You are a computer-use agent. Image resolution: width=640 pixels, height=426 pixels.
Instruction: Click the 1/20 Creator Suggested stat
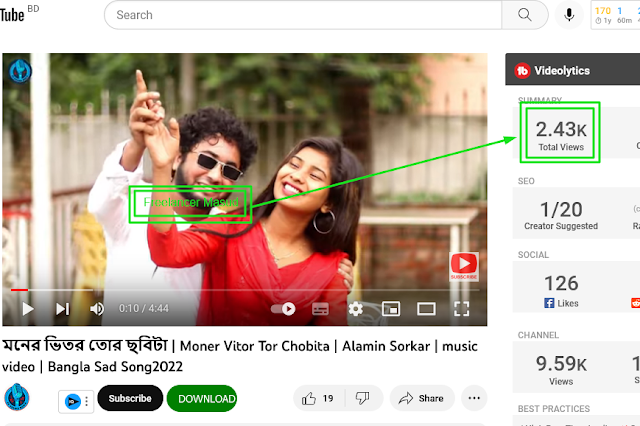click(561, 215)
